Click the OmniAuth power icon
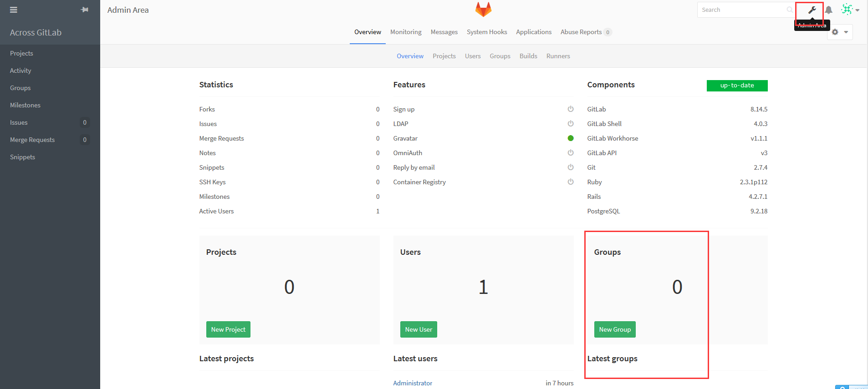The height and width of the screenshot is (389, 868). click(571, 153)
